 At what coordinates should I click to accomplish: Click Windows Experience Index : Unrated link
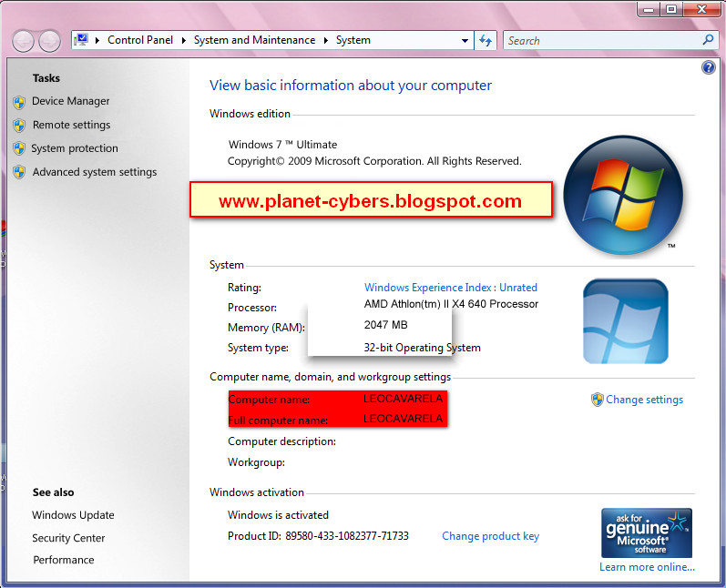click(x=451, y=288)
